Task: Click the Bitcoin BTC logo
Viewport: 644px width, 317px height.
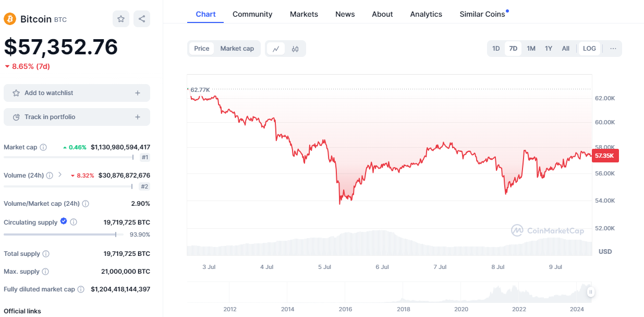Action: click(9, 19)
